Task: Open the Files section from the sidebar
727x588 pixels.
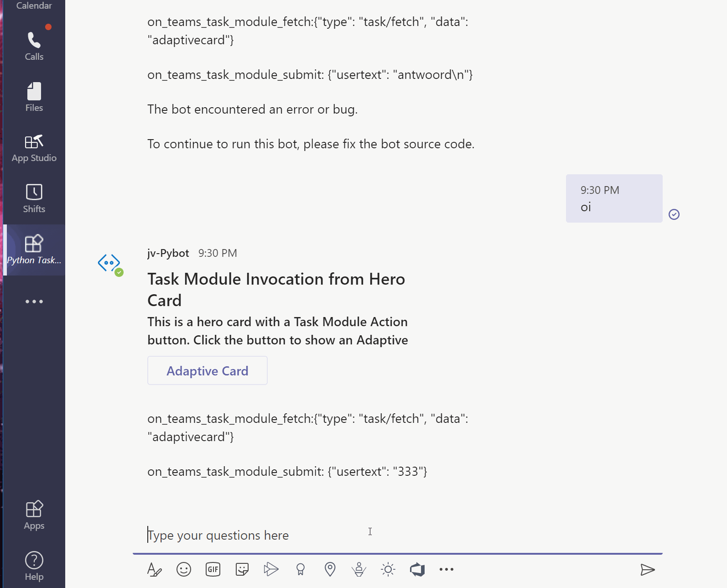Action: [x=34, y=95]
